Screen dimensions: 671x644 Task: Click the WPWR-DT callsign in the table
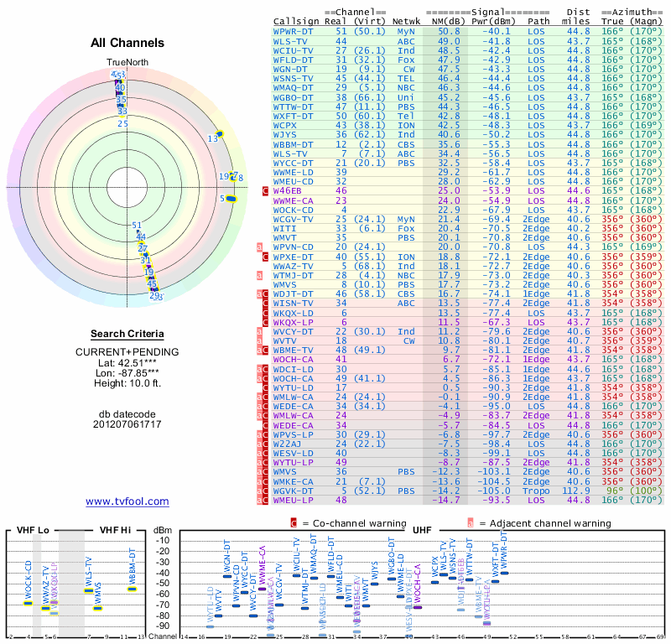(x=294, y=30)
